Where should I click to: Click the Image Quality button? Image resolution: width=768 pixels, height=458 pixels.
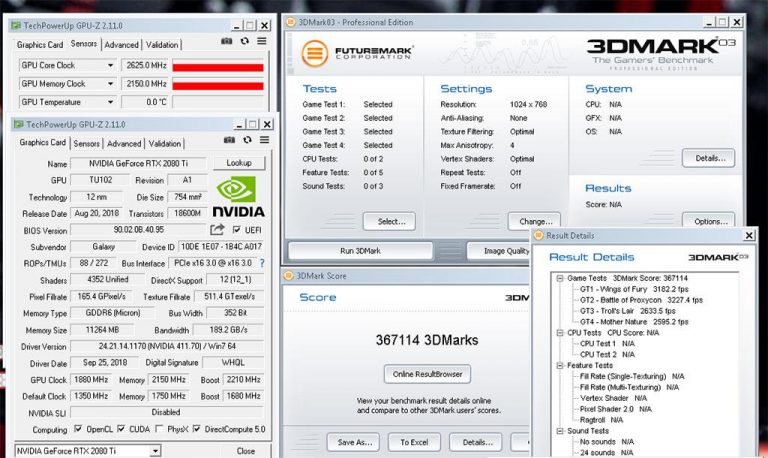coord(499,251)
